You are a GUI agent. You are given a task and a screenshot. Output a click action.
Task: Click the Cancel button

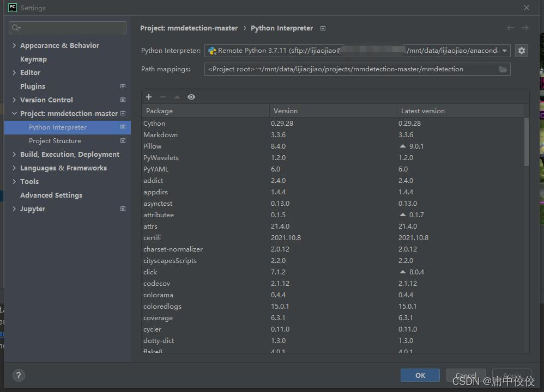pyautogui.click(x=466, y=375)
